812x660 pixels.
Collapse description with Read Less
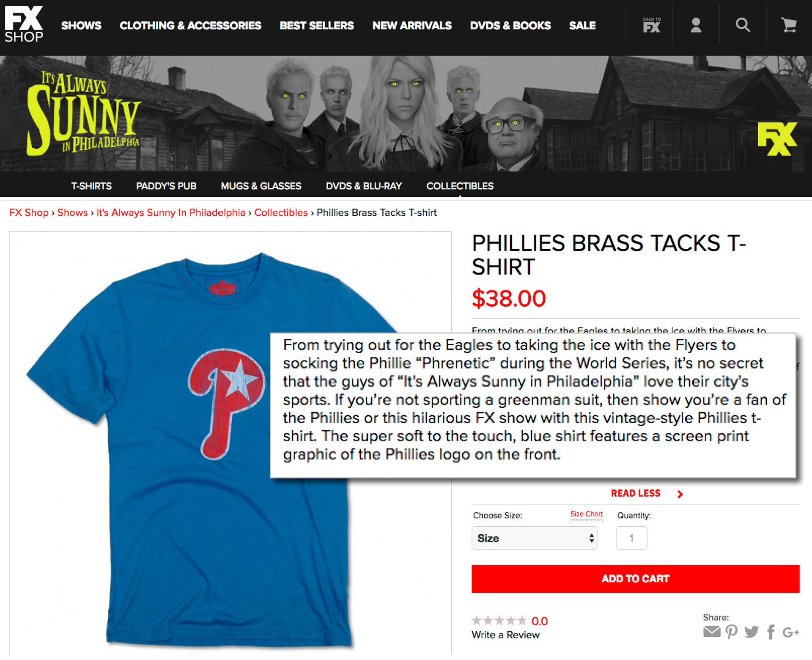[636, 493]
